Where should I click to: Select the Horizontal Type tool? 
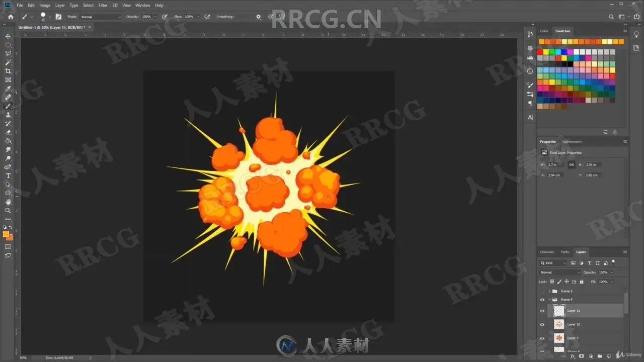tap(8, 175)
